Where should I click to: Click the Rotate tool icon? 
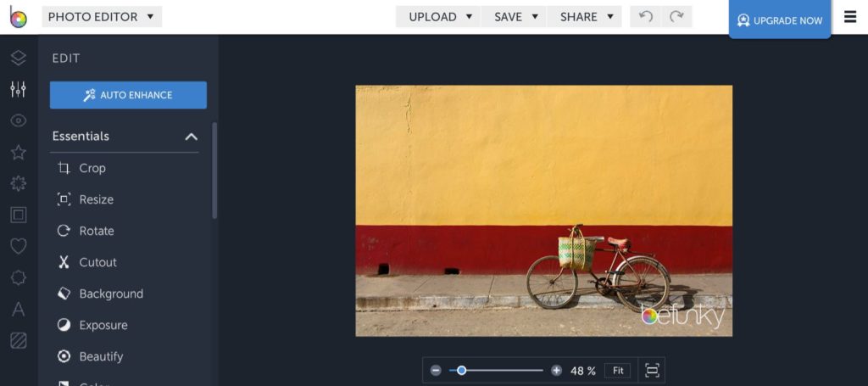coord(64,231)
